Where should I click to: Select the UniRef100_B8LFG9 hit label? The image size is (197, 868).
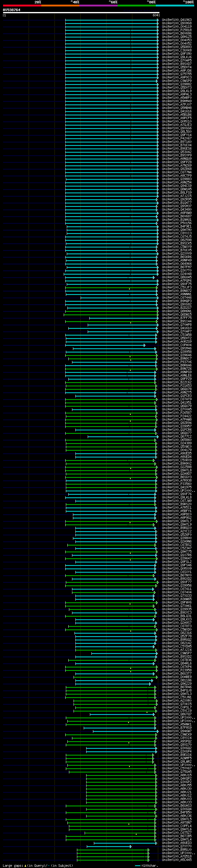(177, 193)
